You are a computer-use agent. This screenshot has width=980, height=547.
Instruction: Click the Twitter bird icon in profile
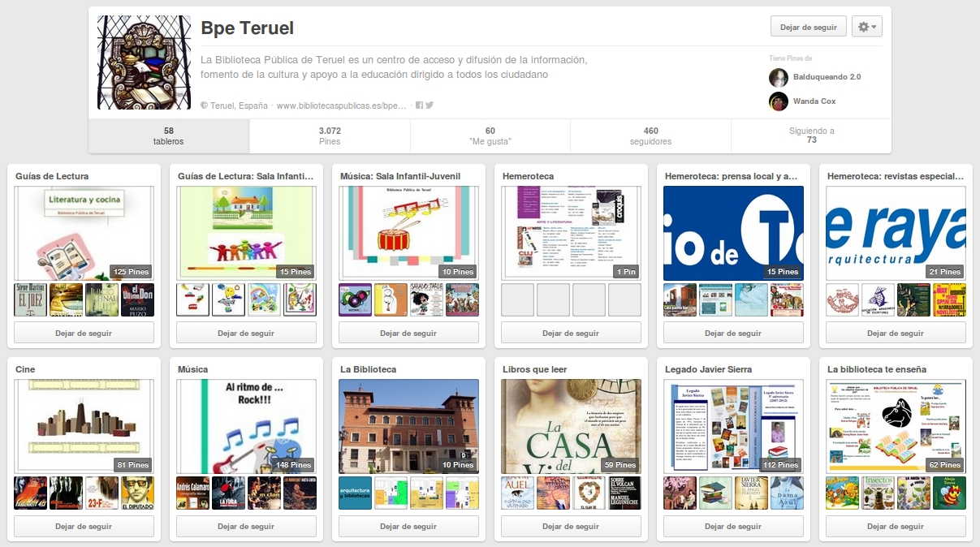[x=430, y=106]
